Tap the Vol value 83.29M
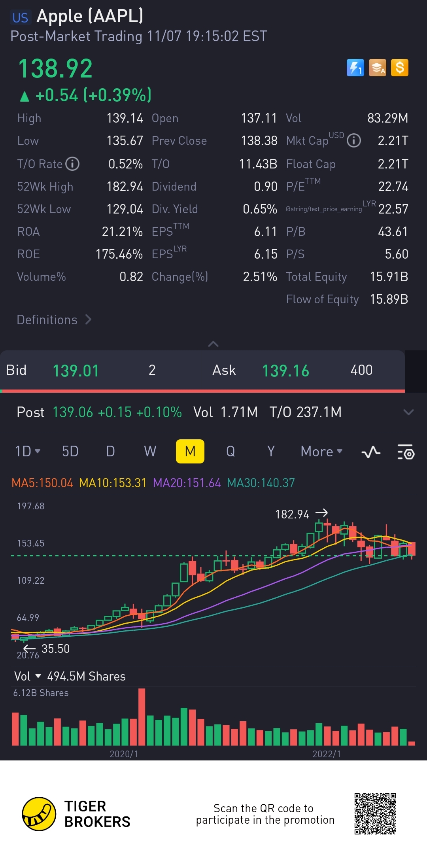This screenshot has width=427, height=868. pos(387,118)
